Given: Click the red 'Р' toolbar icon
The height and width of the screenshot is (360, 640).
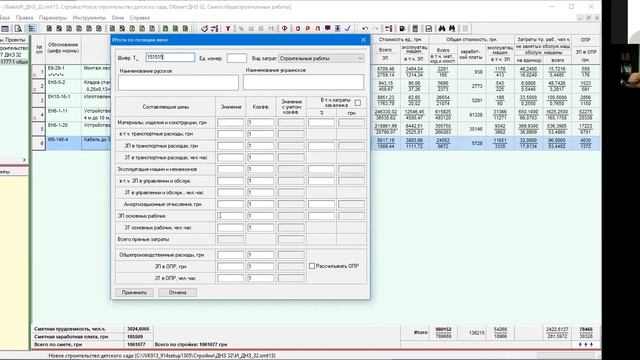Looking at the screenshot, I should pos(308,28).
